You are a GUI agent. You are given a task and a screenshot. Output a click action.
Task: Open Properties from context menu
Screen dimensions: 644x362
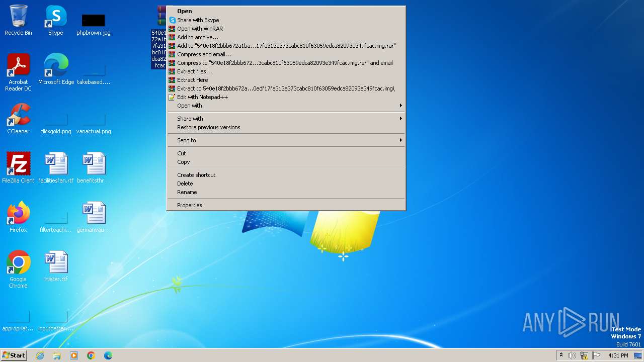tap(286, 205)
